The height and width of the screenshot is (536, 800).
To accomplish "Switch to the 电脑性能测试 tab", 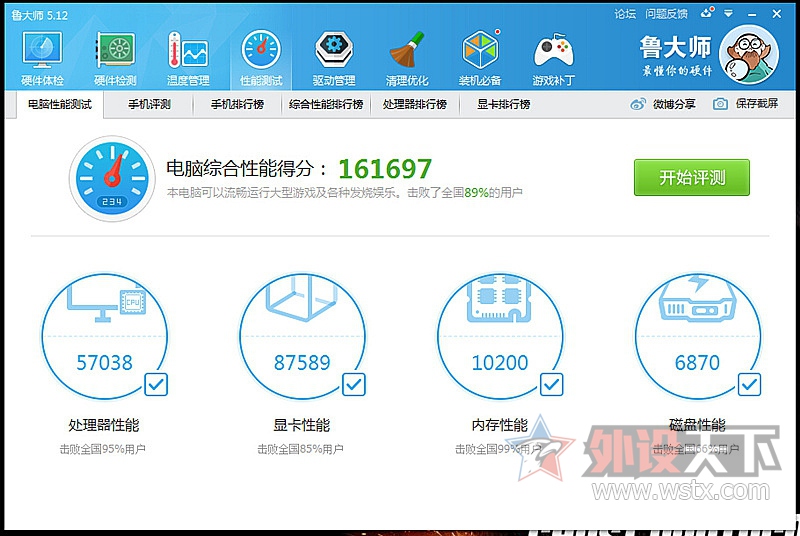I will click(x=60, y=105).
